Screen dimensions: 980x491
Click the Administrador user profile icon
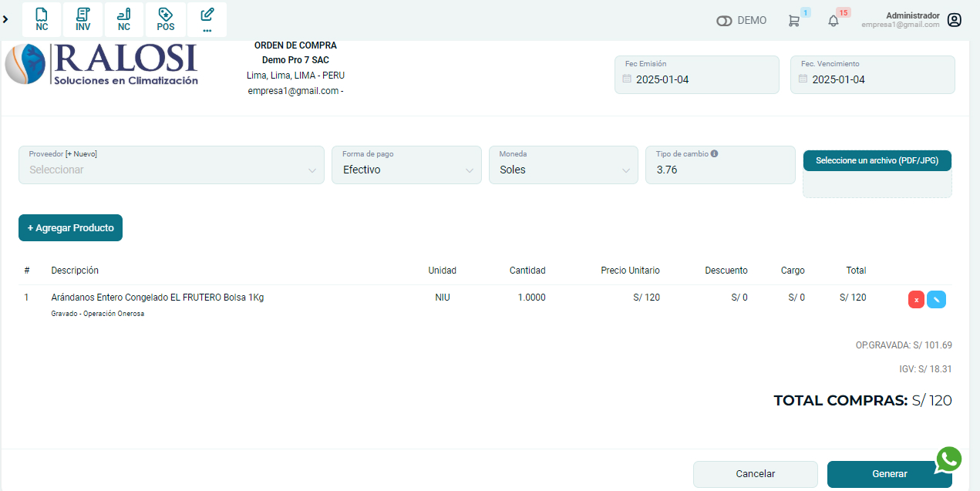[x=955, y=20]
